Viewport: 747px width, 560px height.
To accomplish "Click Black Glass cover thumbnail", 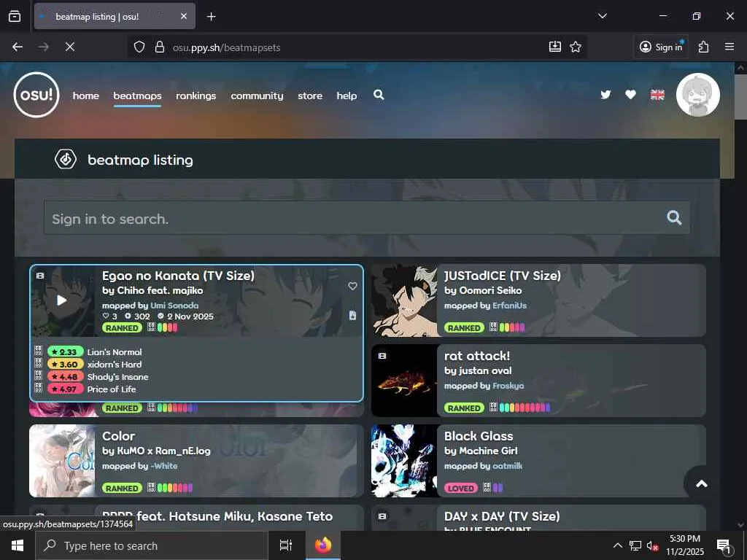I will (404, 461).
